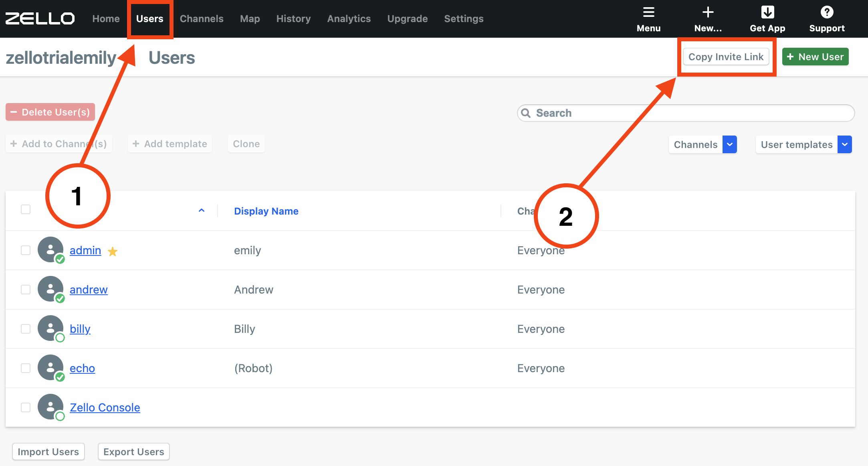The height and width of the screenshot is (466, 868).
Task: Go to the Home tab
Action: 106,19
